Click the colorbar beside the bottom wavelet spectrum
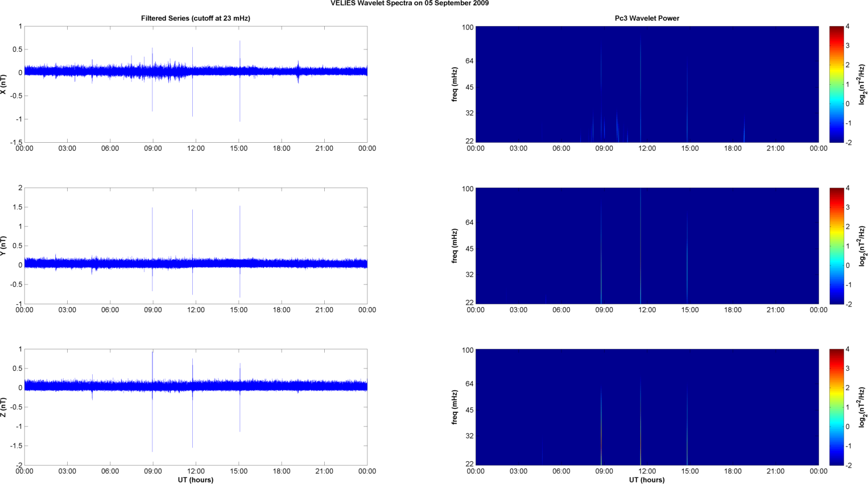 click(836, 407)
